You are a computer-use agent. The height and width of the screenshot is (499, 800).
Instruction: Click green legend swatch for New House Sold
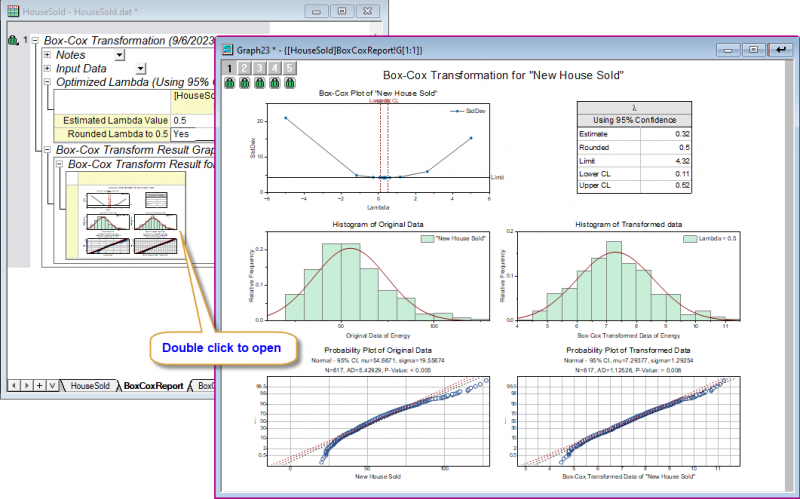(x=427, y=238)
